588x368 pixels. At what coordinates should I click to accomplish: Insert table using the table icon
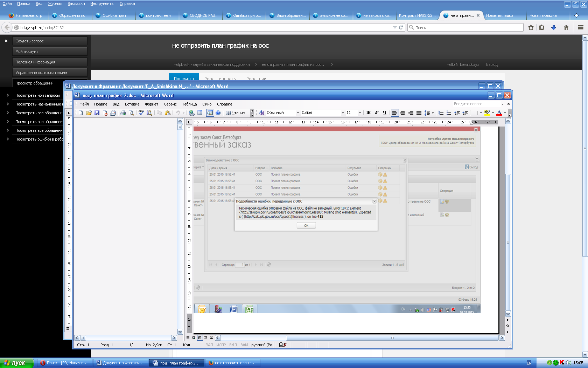[x=200, y=113]
